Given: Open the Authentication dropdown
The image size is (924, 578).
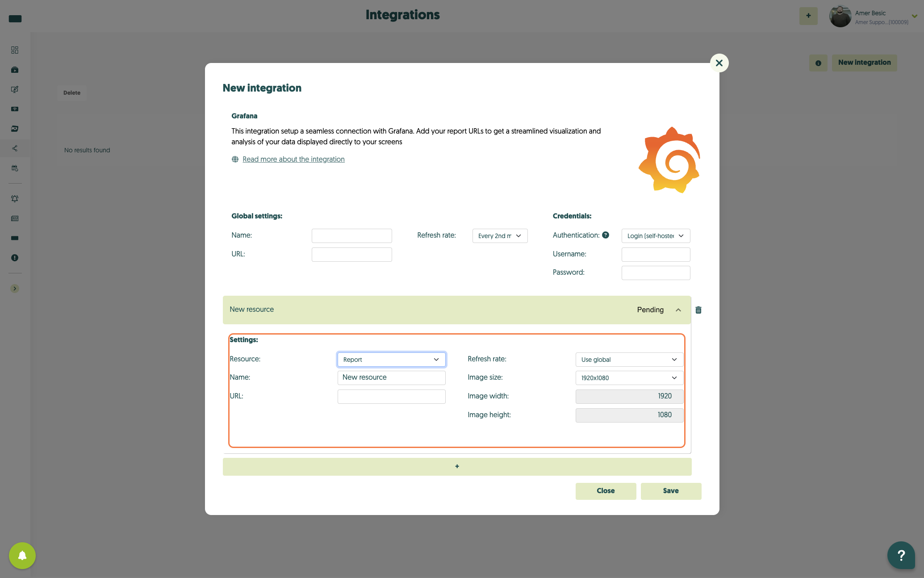Looking at the screenshot, I should coord(656,236).
